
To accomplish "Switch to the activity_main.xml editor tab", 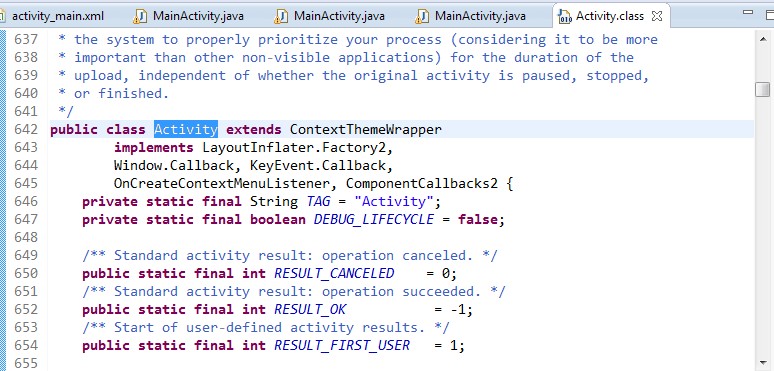I will [53, 16].
